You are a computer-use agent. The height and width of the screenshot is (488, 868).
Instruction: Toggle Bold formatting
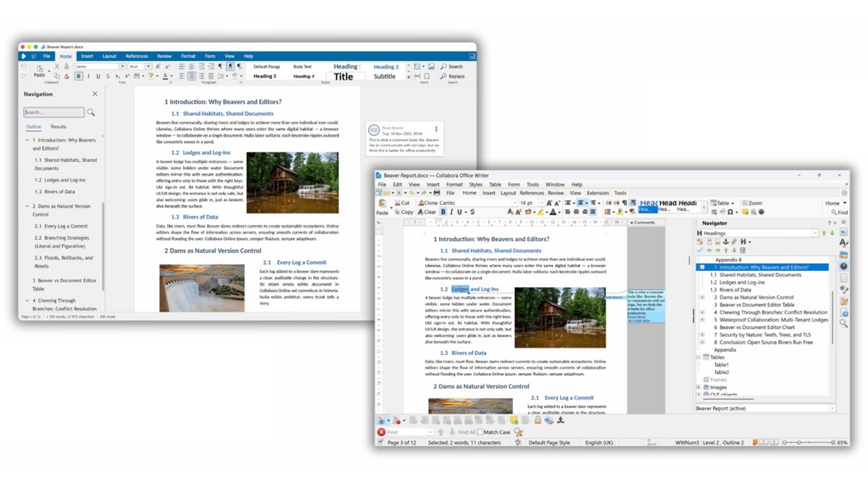tap(443, 210)
